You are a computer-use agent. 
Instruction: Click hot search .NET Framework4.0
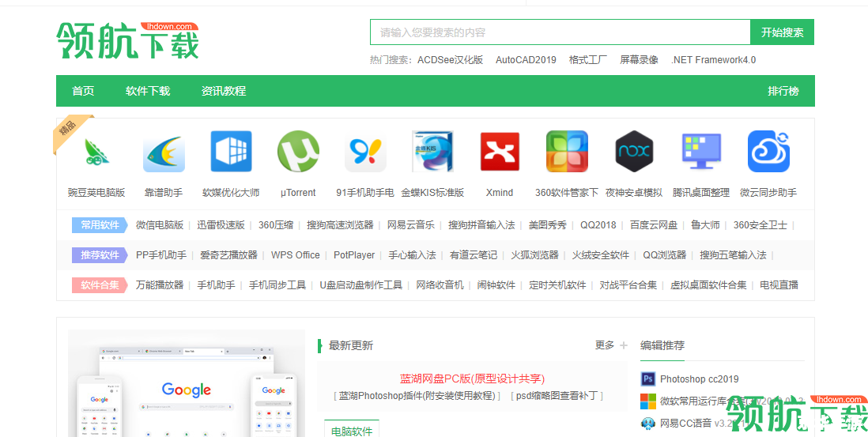click(x=714, y=60)
